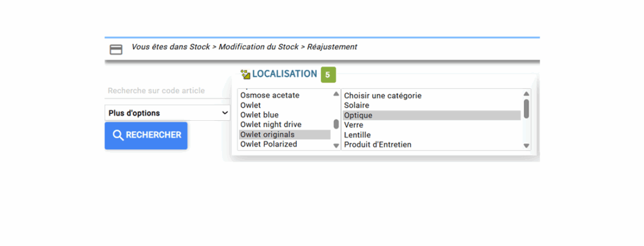The image size is (644, 246).
Task: Select Optique in category list
Action: pyautogui.click(x=431, y=115)
